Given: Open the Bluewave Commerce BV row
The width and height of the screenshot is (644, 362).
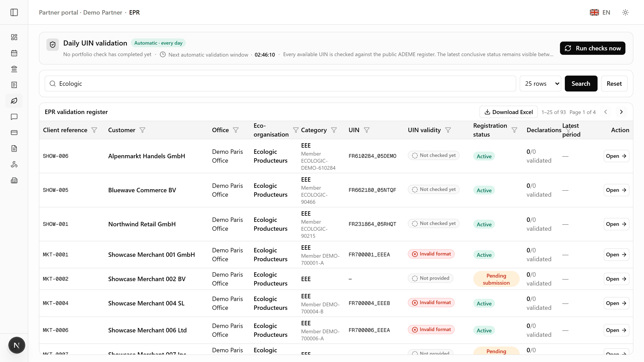Looking at the screenshot, I should [616, 190].
